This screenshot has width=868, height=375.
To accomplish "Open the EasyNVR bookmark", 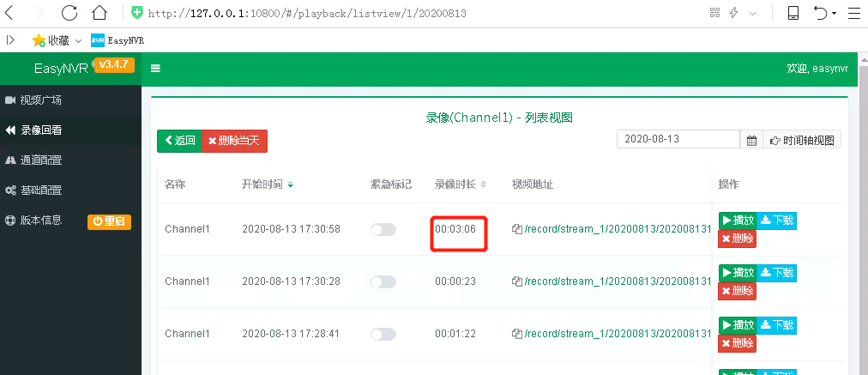I will pos(118,40).
